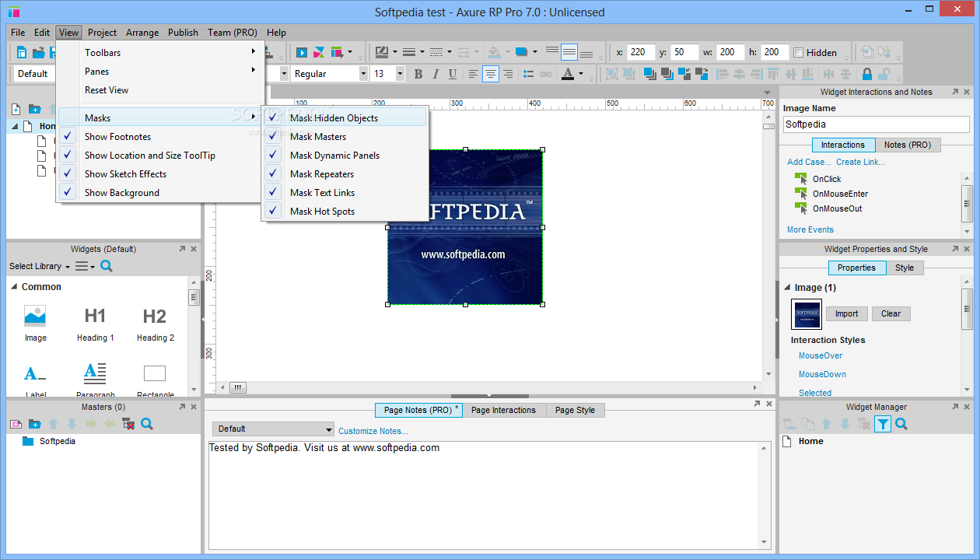Select center text alignment icon
This screenshot has height=560, width=980.
pyautogui.click(x=491, y=74)
